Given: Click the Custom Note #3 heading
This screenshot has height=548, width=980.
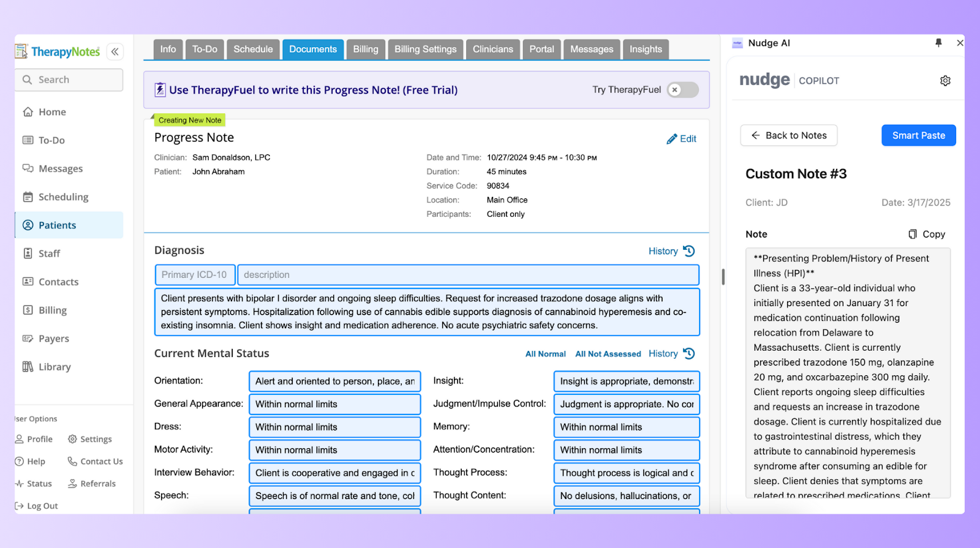Looking at the screenshot, I should click(x=796, y=174).
